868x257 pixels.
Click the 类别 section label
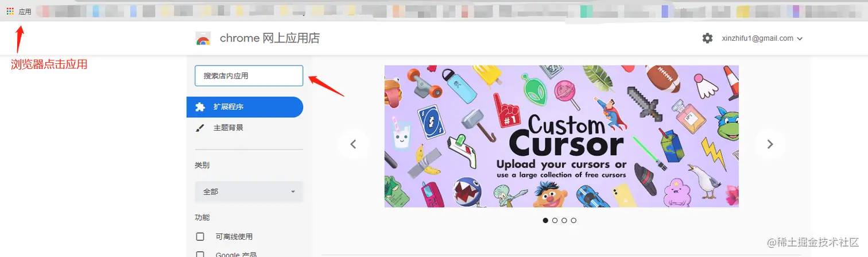(x=202, y=165)
